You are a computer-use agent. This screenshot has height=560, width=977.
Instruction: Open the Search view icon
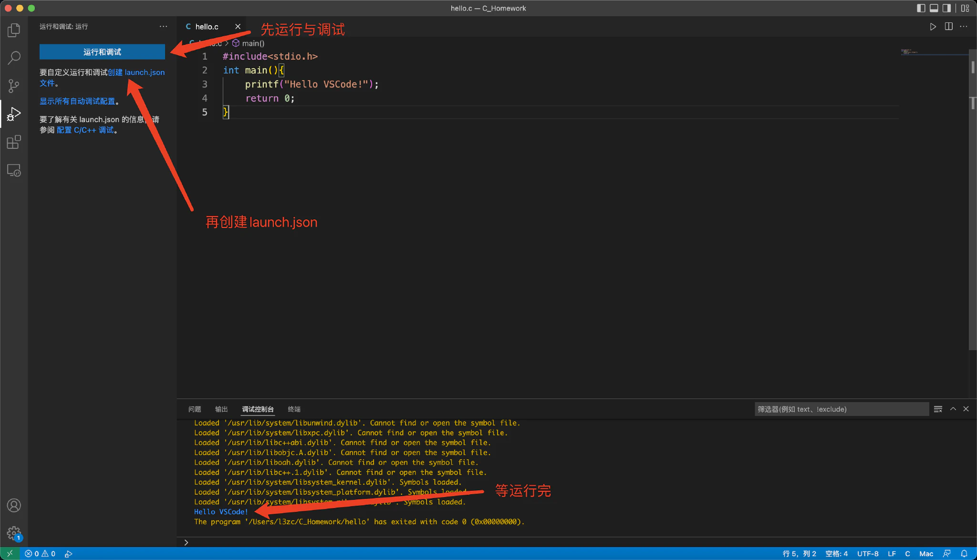pos(14,58)
